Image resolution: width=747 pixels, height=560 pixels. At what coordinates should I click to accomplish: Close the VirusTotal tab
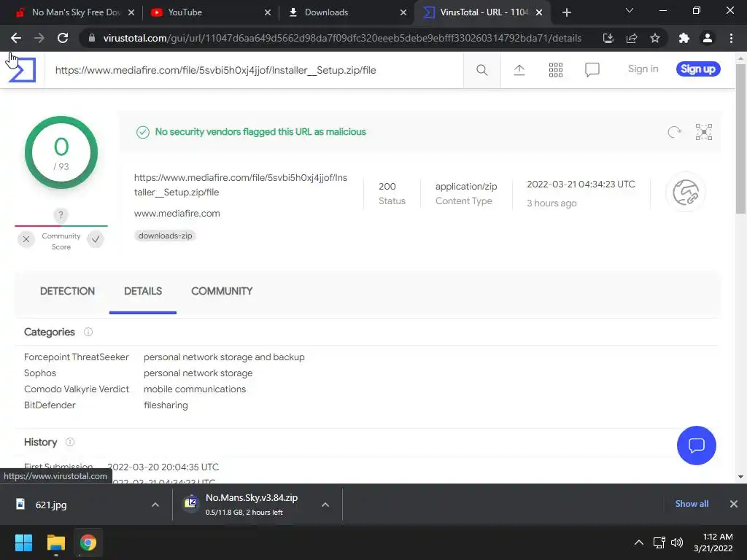(x=539, y=12)
